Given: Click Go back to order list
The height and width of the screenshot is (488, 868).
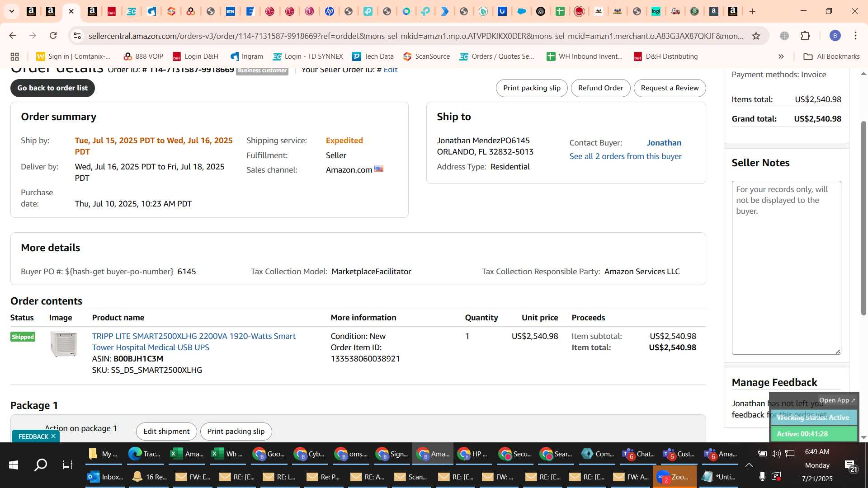Looking at the screenshot, I should [52, 88].
